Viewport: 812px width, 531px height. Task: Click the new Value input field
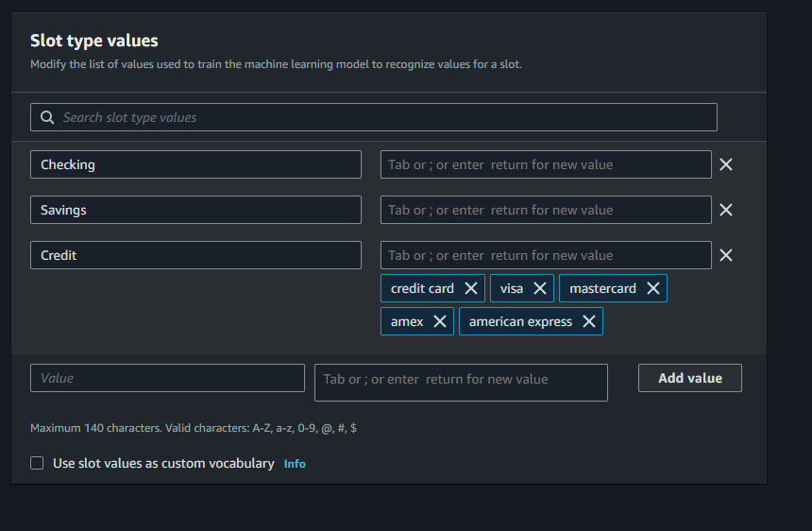pyautogui.click(x=167, y=378)
